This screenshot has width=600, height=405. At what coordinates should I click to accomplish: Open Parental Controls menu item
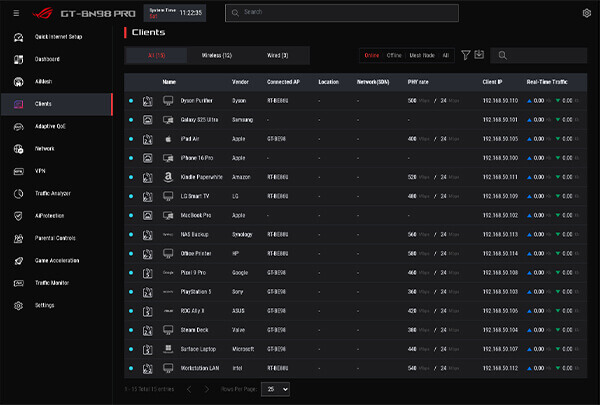pos(57,238)
